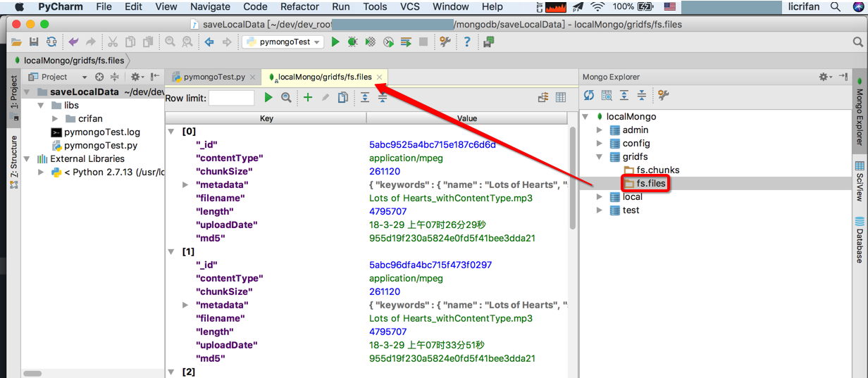Toggle the SciView side tab

860,181
